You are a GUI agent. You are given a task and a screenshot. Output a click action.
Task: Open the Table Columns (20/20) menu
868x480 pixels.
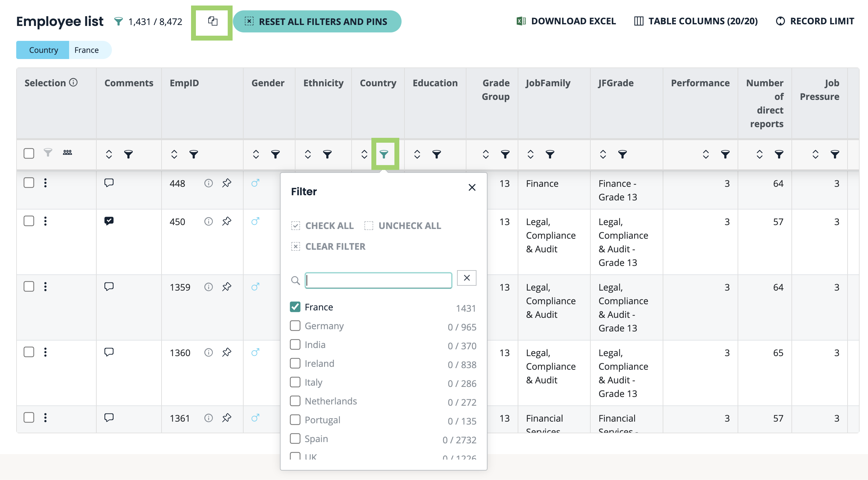[x=696, y=21]
